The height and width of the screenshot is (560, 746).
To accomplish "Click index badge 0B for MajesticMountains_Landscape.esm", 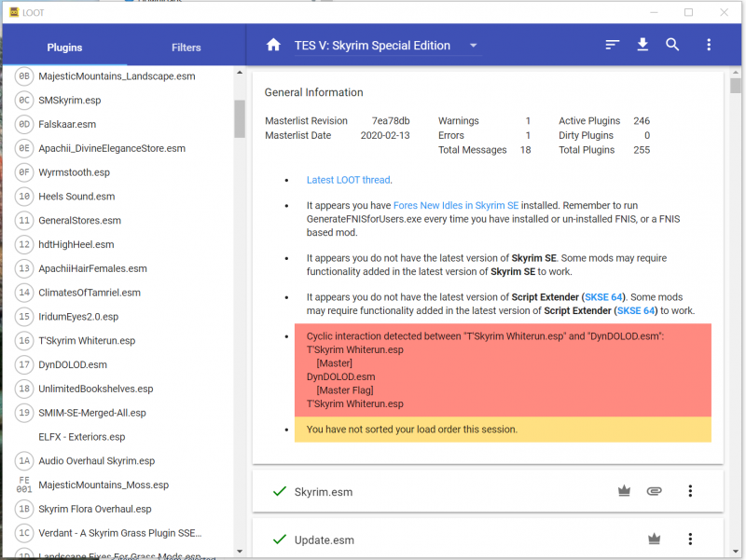I will pyautogui.click(x=24, y=76).
